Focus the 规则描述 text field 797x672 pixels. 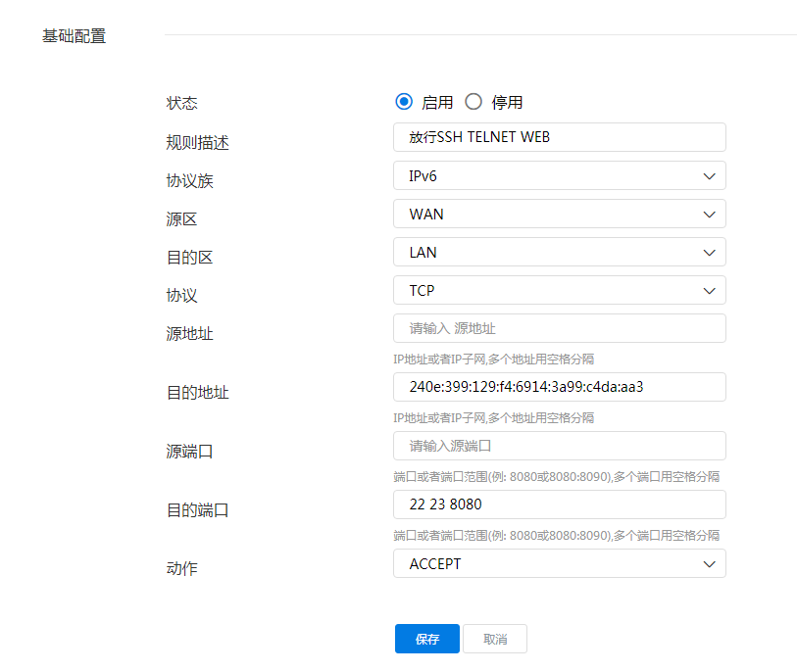tap(559, 137)
